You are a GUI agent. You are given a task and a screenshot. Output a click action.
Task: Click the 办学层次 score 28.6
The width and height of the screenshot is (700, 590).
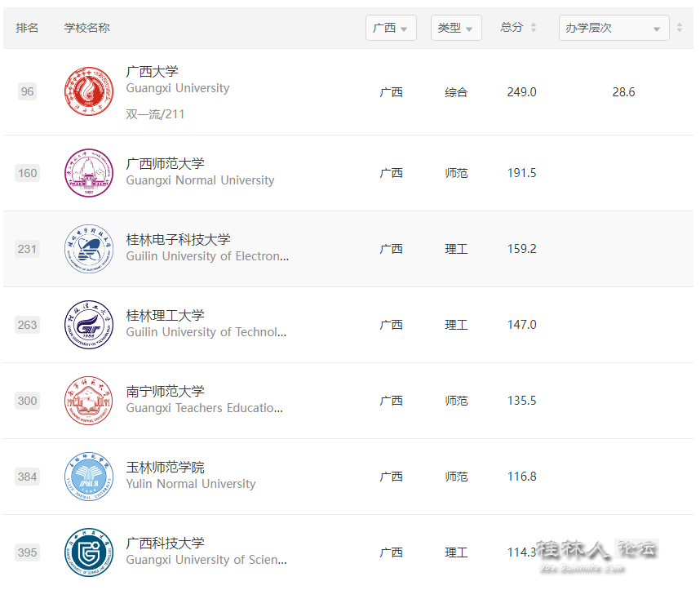point(623,92)
